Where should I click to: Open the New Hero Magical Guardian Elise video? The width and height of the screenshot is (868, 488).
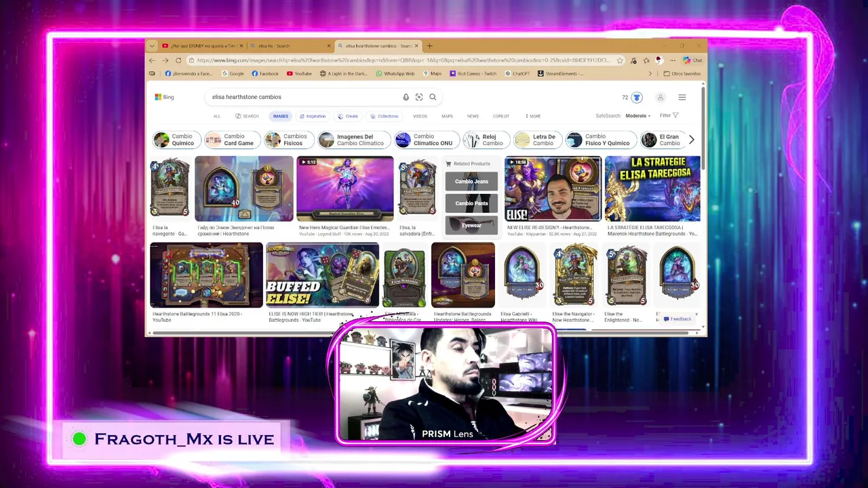344,188
